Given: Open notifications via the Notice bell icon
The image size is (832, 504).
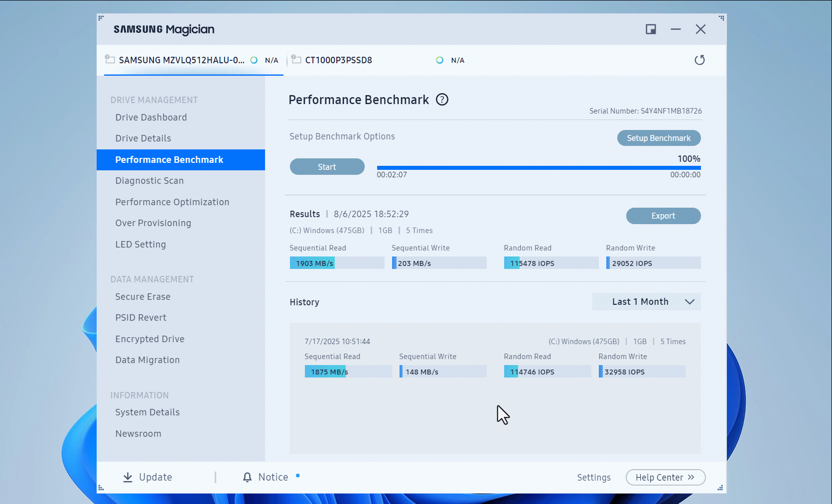Looking at the screenshot, I should [247, 477].
